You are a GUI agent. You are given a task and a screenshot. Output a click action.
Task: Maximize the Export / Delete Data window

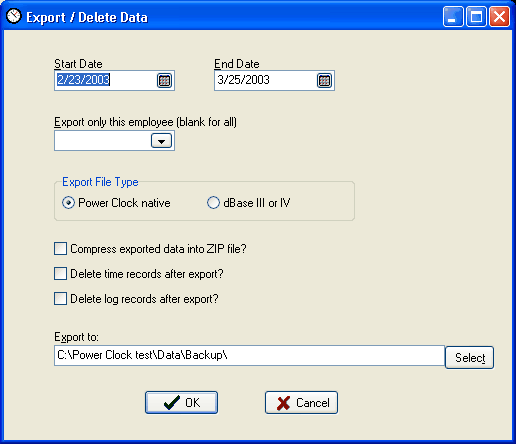coord(476,16)
